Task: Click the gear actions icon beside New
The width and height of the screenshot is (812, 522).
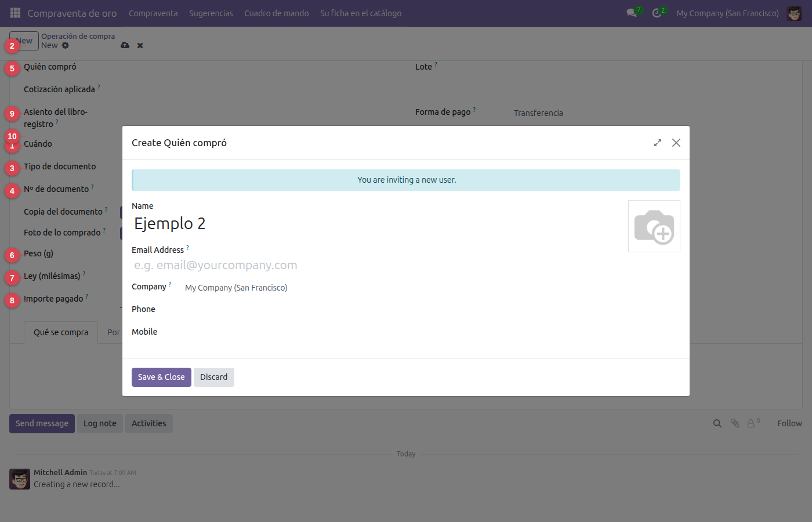Action: [66, 45]
